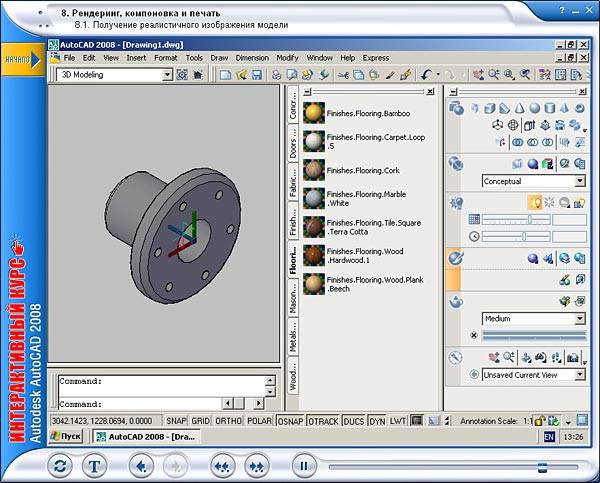This screenshot has width=600, height=483.
Task: Click the cut scissors icon
Action: 343,75
